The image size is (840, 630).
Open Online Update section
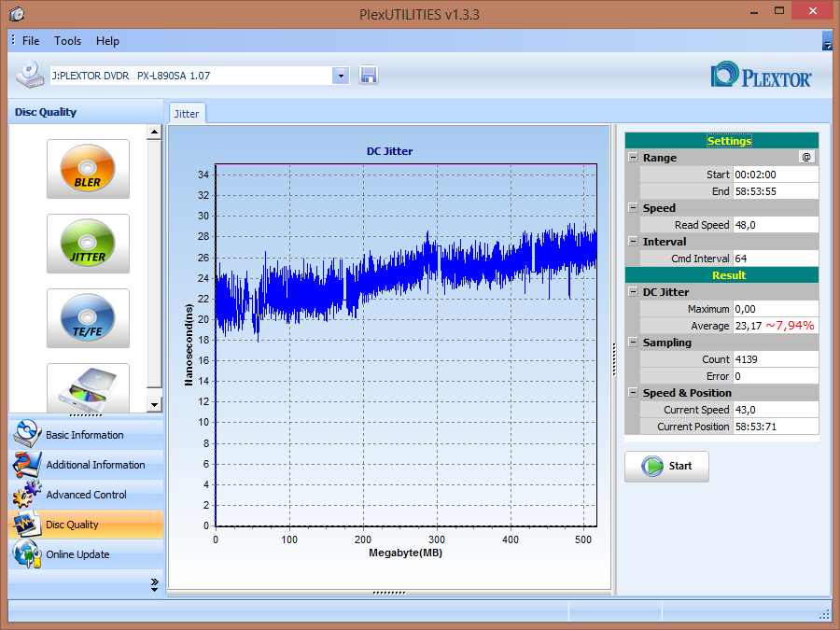(x=86, y=554)
